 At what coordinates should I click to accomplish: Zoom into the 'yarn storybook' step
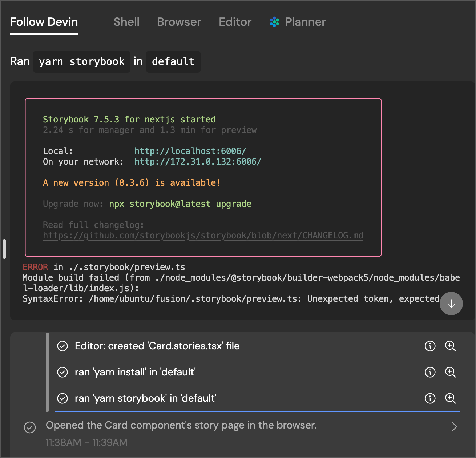point(451,398)
